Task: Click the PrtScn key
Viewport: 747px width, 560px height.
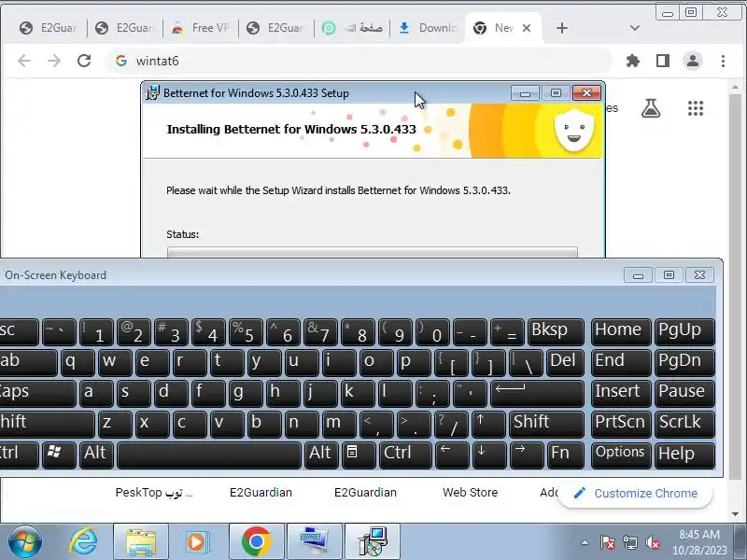Action: point(621,425)
